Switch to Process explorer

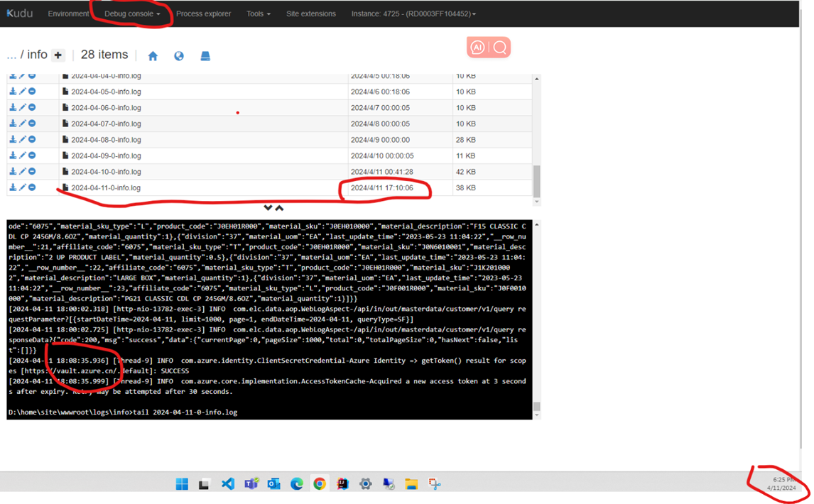pos(203,13)
